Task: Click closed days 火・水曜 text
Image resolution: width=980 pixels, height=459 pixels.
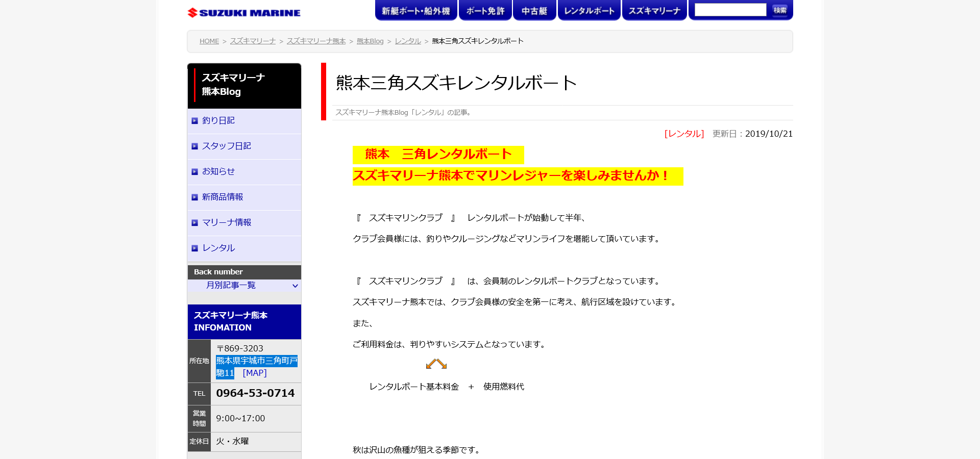Action: (232, 442)
